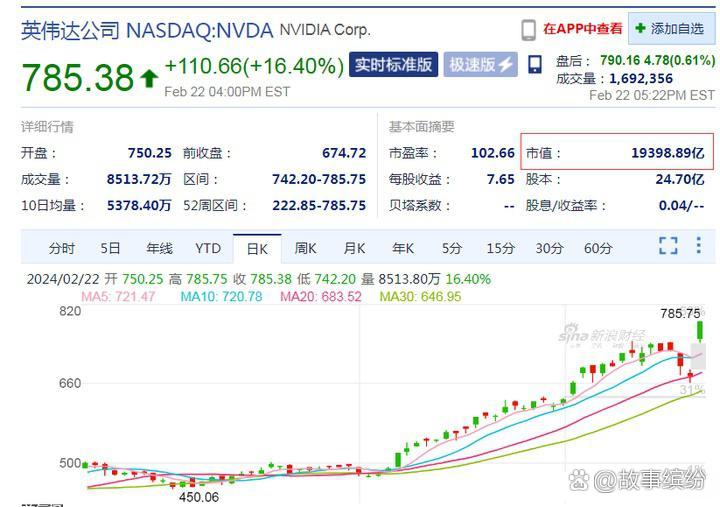Click volume value 8513.72万
This screenshot has height=507, width=720.
(x=139, y=179)
